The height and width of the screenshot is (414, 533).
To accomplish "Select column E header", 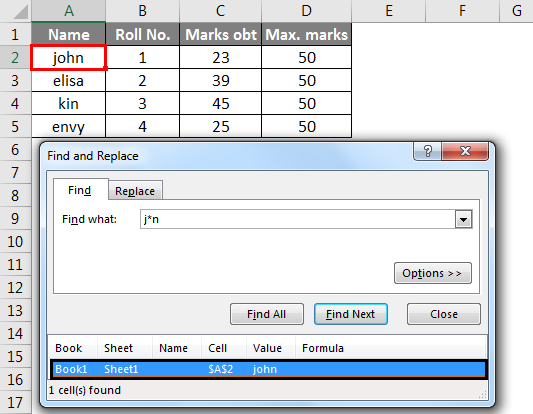I will pos(389,11).
